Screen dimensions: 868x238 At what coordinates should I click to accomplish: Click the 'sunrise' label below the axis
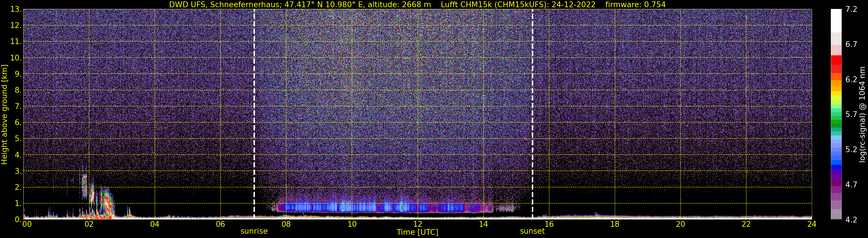point(254,231)
